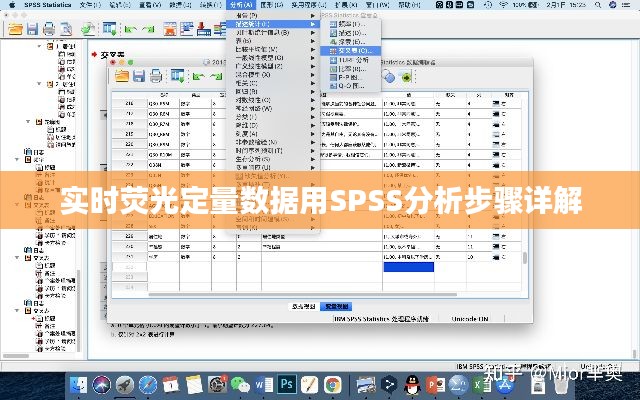The width and height of the screenshot is (640, 400).
Task: Print icon in output viewer toolbar
Action: tap(49, 29)
